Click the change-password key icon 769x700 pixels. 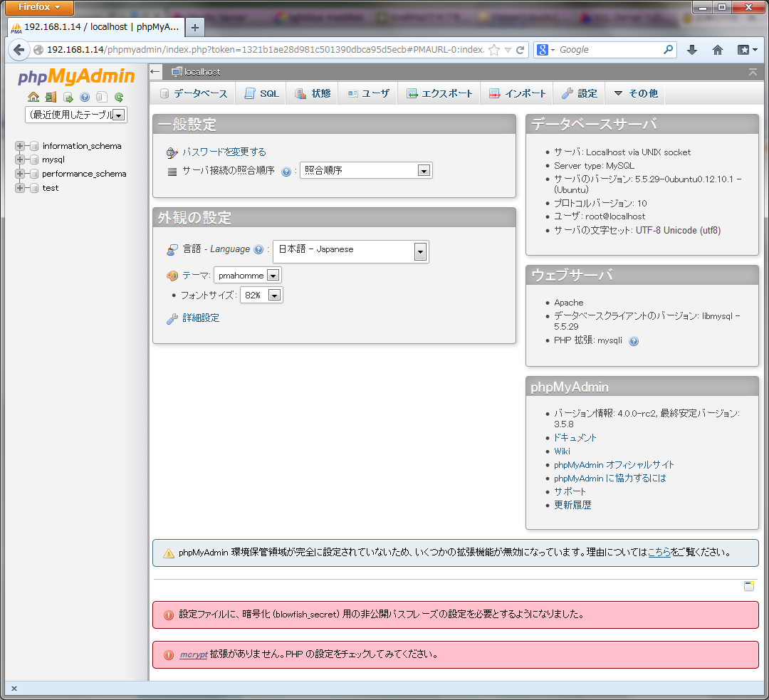point(172,152)
